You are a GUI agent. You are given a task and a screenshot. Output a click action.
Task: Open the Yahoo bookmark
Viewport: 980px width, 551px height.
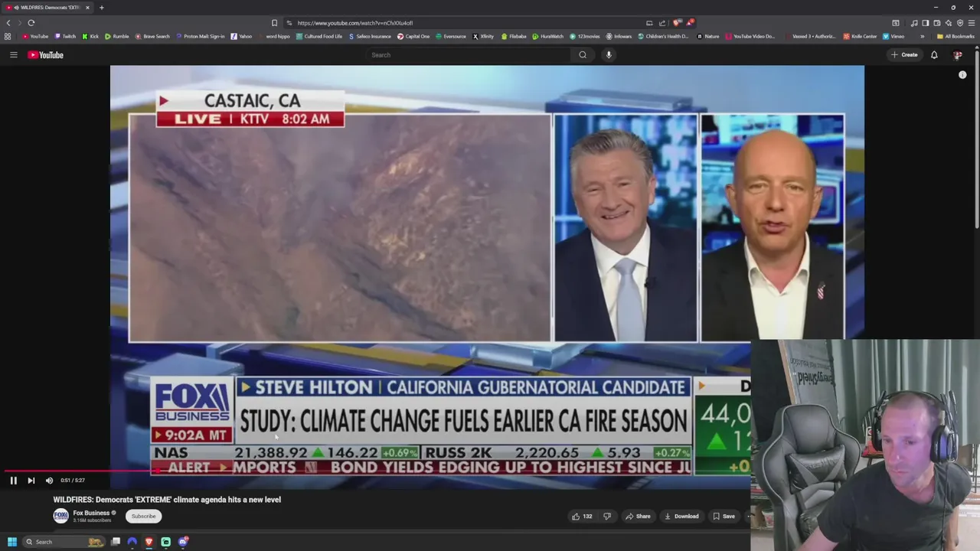coord(241,36)
